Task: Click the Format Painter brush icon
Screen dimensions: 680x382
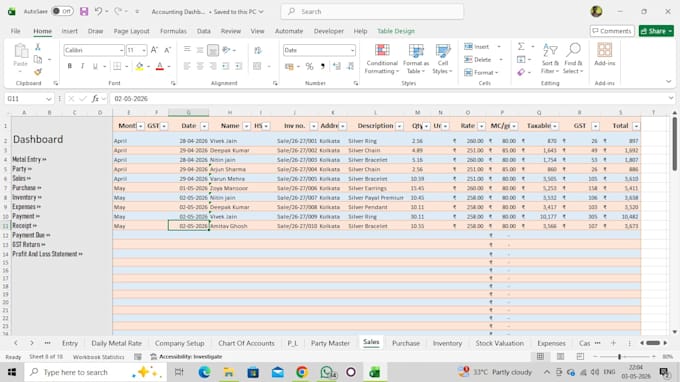Action: click(x=38, y=72)
